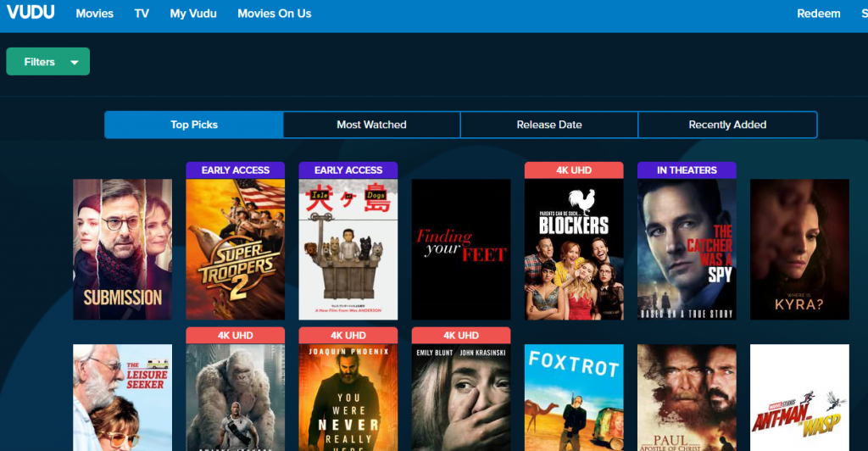Open You Were Never Really Here poster
The height and width of the screenshot is (451, 868).
tap(348, 398)
